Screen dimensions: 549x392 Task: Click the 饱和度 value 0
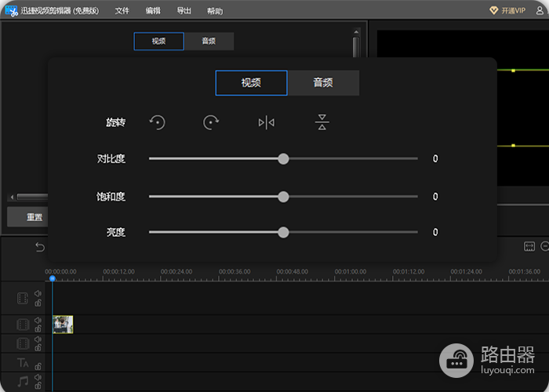(x=435, y=197)
